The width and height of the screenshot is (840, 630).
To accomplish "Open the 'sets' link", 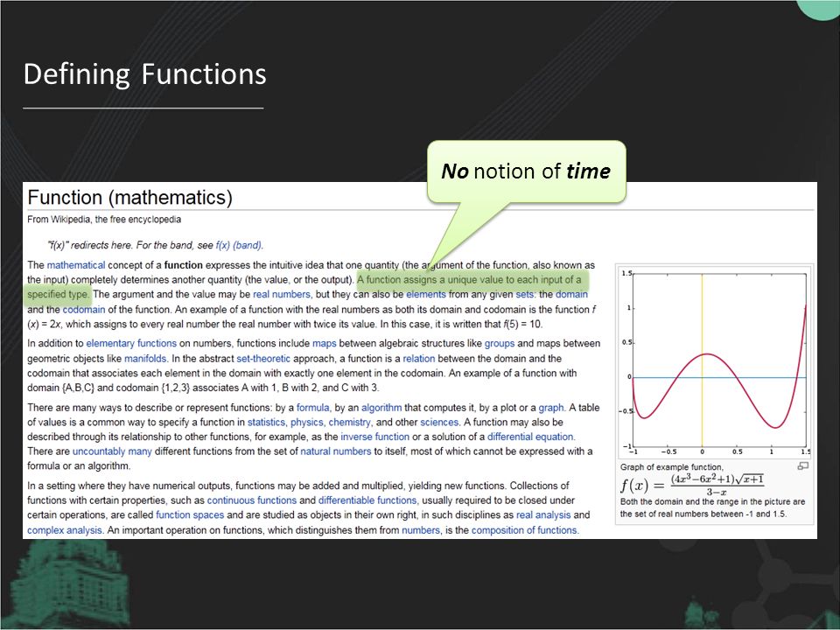I will click(x=525, y=294).
